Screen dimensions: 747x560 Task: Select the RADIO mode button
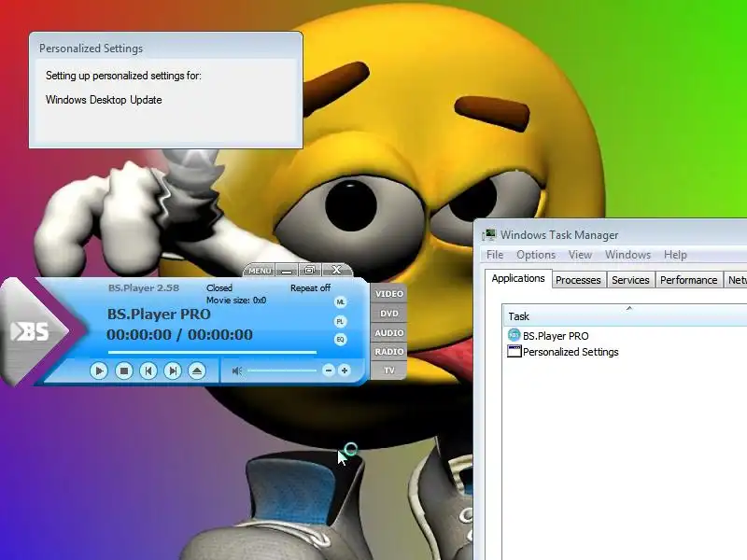tap(388, 352)
